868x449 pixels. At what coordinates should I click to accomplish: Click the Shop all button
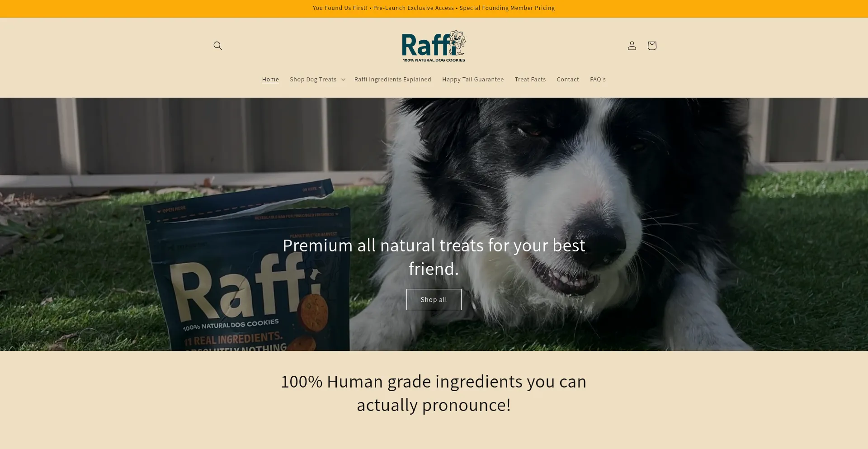click(434, 299)
